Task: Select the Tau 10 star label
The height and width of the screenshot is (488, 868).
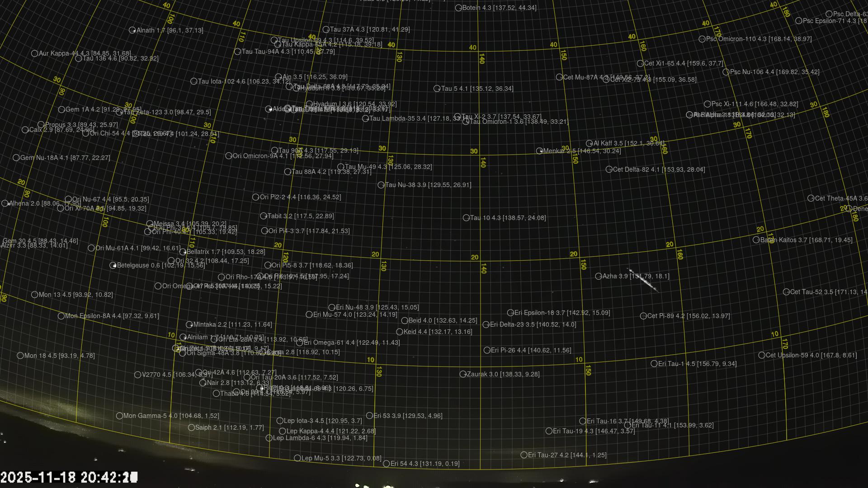Action: click(508, 218)
